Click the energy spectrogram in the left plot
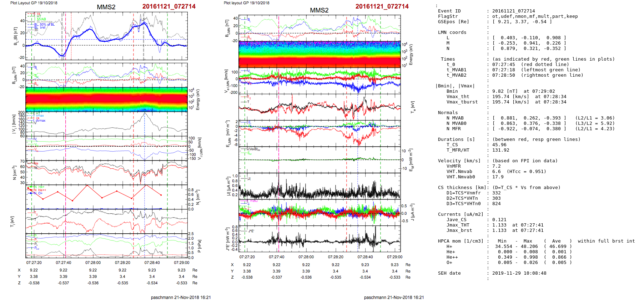The height and width of the screenshot is (300, 644). (x=106, y=100)
